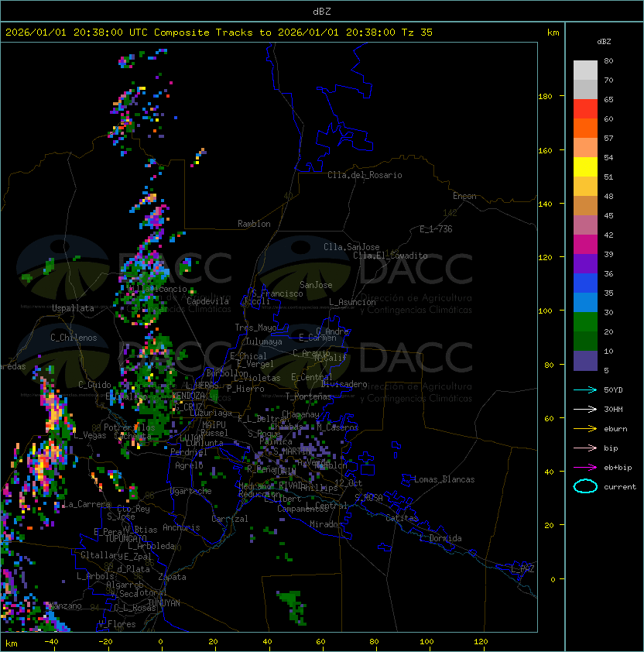This screenshot has height=652, width=644.
Task: Click the white 30HM track arrow in legend
Action: click(585, 410)
